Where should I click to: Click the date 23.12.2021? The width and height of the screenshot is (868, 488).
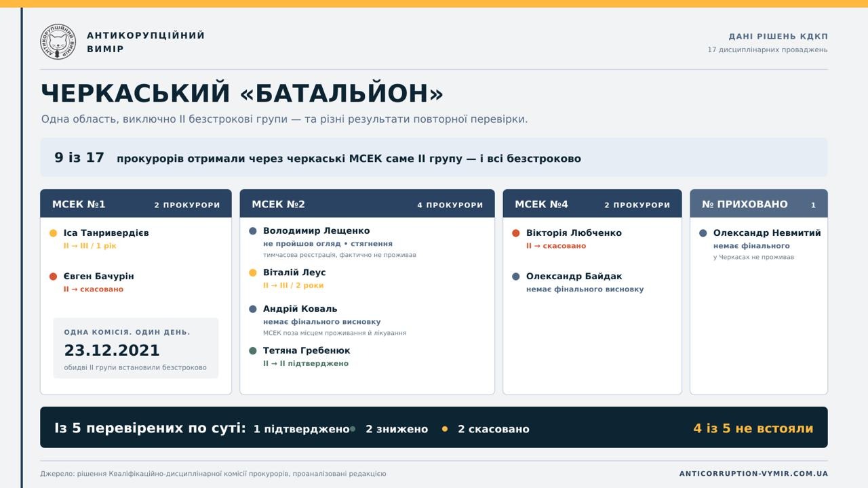[x=112, y=350]
